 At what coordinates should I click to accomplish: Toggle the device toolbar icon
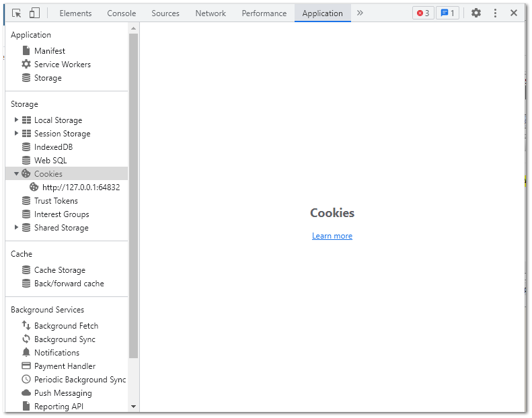click(x=34, y=13)
